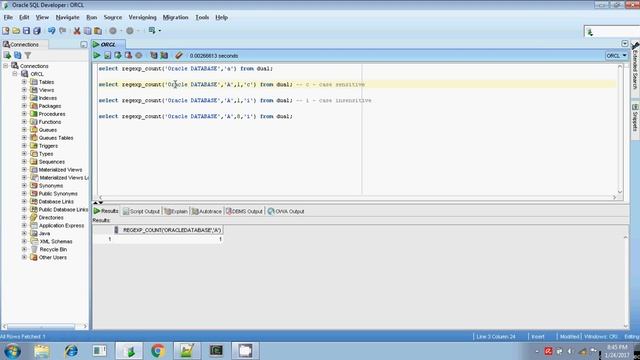Paste using the clipboard icon

[98, 31]
